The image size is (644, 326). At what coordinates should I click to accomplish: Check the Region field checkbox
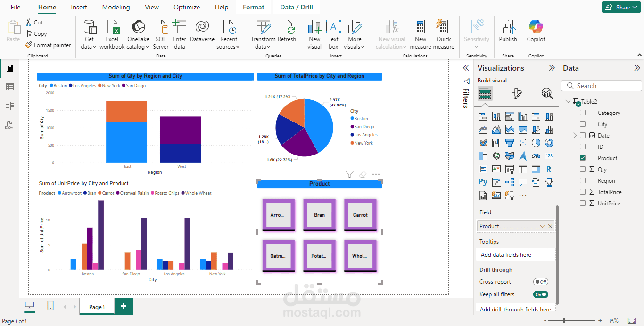(x=583, y=181)
